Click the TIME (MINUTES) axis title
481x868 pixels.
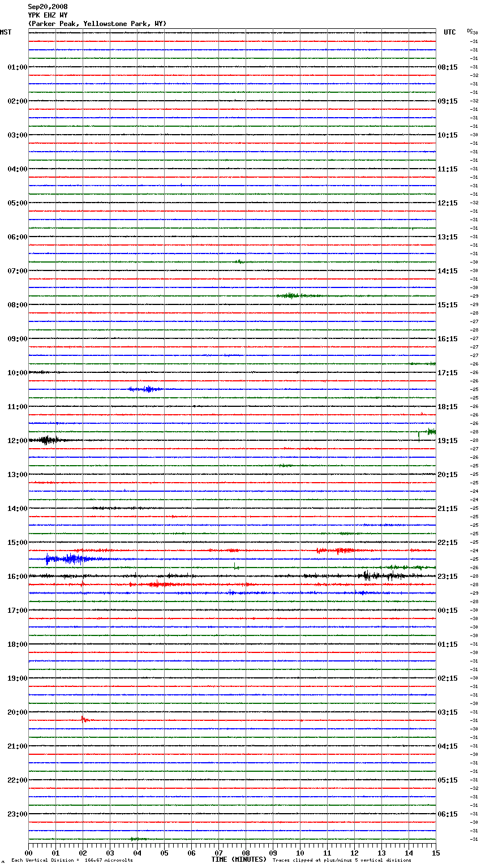click(238, 860)
